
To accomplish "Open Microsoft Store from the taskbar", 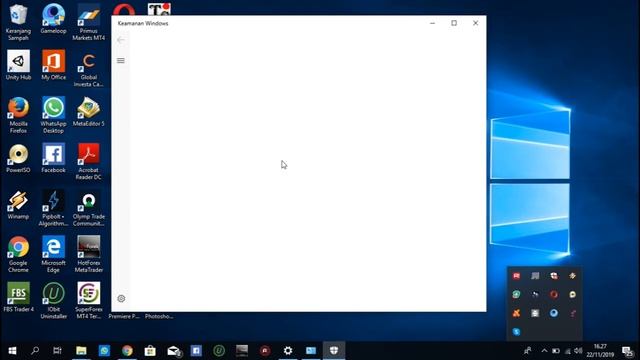I will 150,351.
